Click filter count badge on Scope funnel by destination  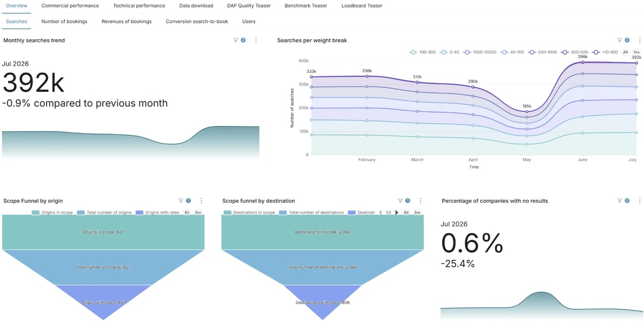tap(407, 201)
